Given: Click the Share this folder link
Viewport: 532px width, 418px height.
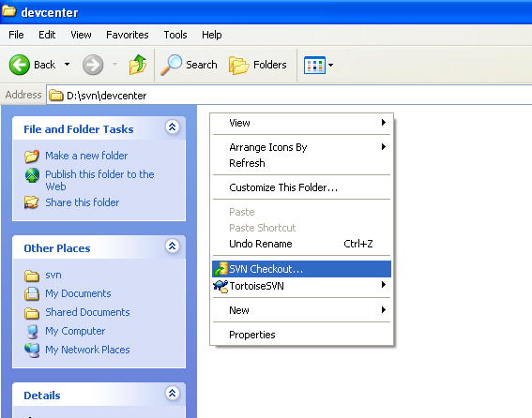Looking at the screenshot, I should click(83, 202).
